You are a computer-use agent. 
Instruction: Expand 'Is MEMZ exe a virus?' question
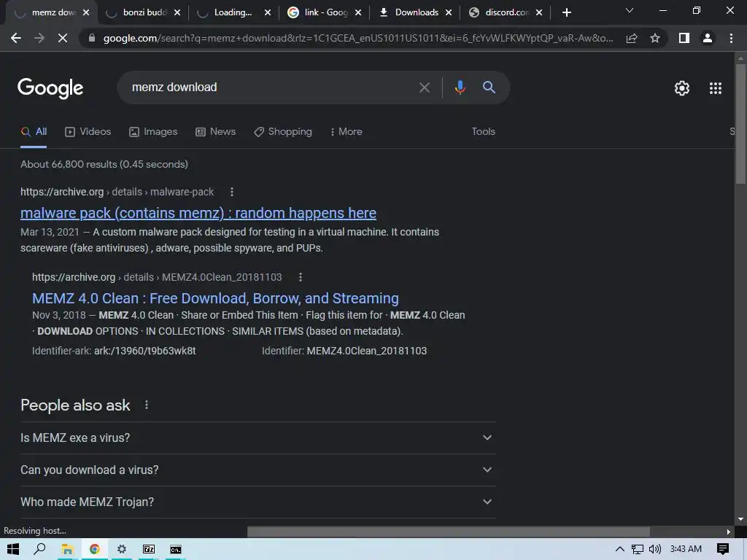[258, 437]
